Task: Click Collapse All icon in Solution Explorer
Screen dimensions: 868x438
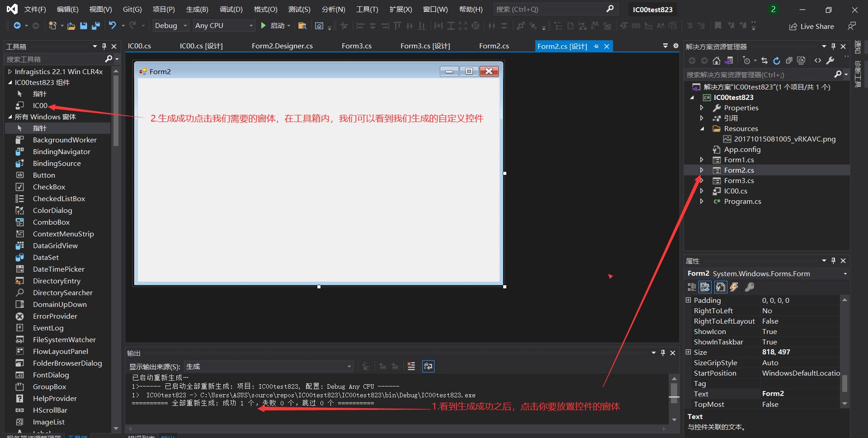Action: point(789,61)
